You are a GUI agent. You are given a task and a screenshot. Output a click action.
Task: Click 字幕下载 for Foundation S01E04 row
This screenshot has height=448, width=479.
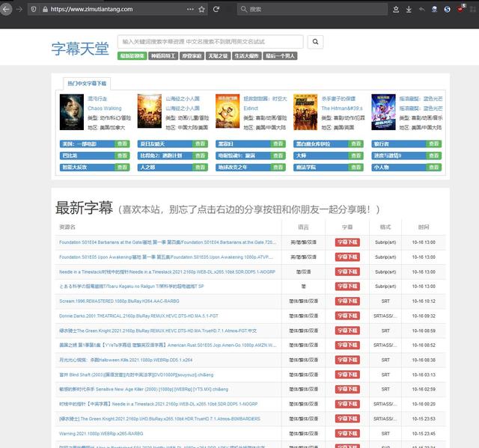pos(347,242)
